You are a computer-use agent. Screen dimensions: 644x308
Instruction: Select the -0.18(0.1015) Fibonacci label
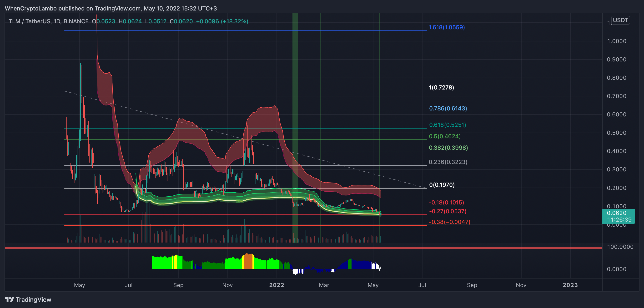[x=446, y=202]
